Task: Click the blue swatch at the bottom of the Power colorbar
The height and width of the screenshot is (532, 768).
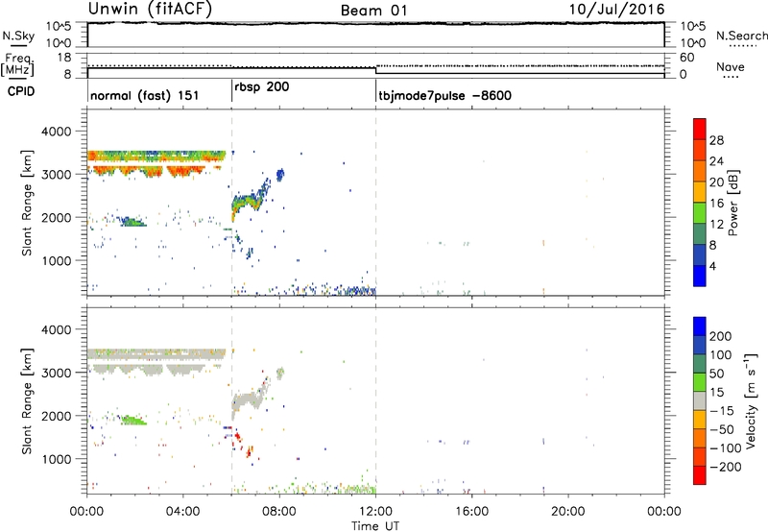Action: pyautogui.click(x=700, y=276)
